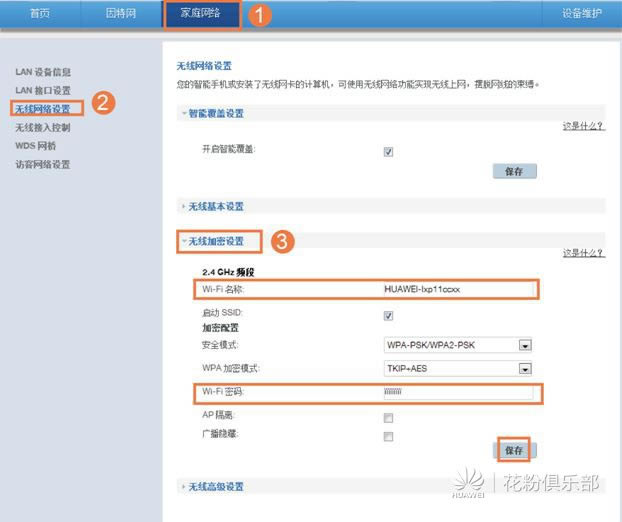Expand the 无线高级设置 section
The height and width of the screenshot is (522, 622).
point(214,487)
